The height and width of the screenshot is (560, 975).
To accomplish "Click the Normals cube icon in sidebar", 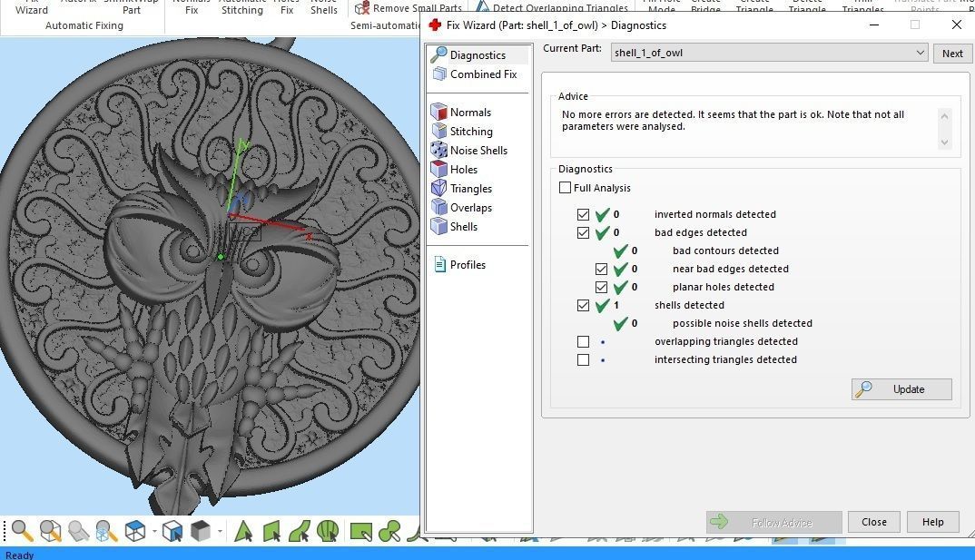I will tap(439, 112).
